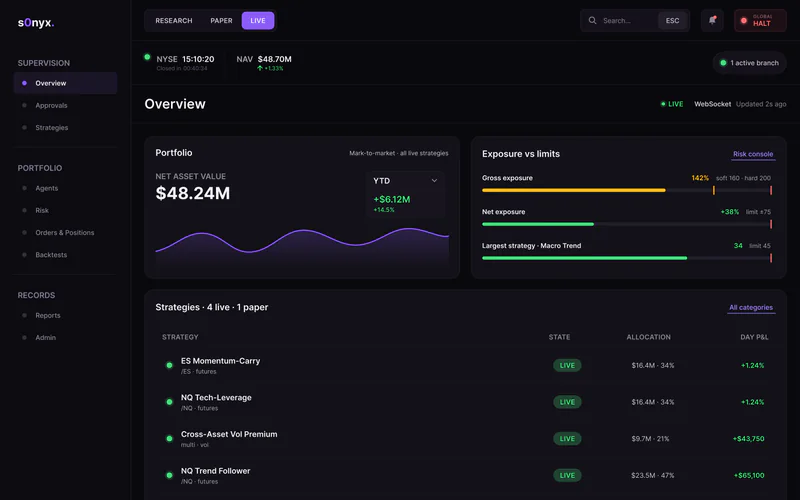This screenshot has width=800, height=500.
Task: Sort by the STRATEGY column header
Action: point(180,337)
